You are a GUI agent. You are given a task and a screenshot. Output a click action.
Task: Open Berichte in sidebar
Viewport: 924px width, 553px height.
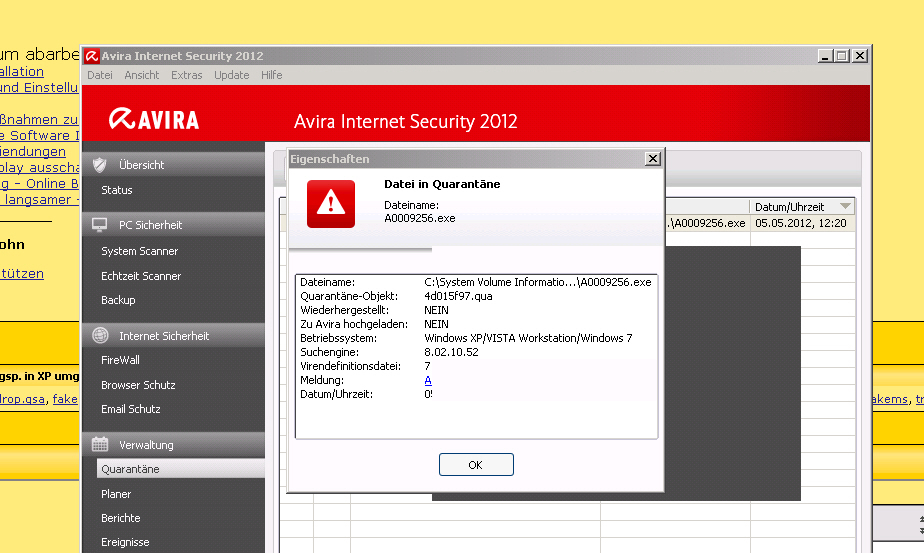pos(121,518)
